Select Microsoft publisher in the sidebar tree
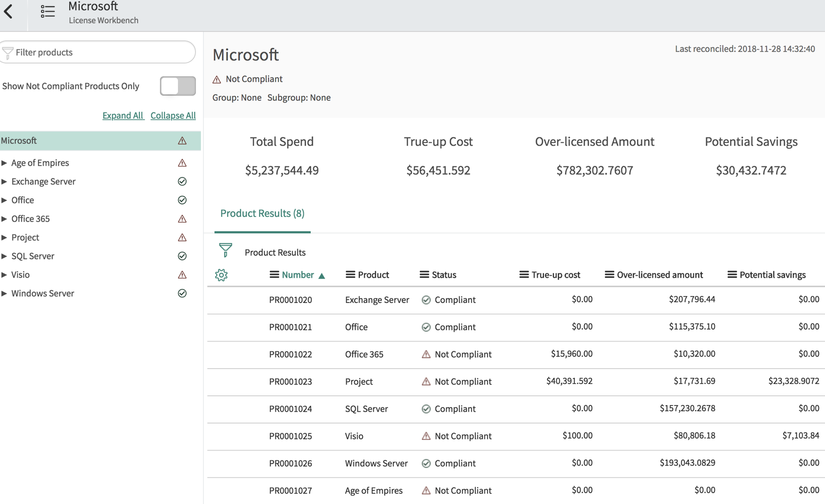Viewport: 825px width, 504px height. (100, 140)
